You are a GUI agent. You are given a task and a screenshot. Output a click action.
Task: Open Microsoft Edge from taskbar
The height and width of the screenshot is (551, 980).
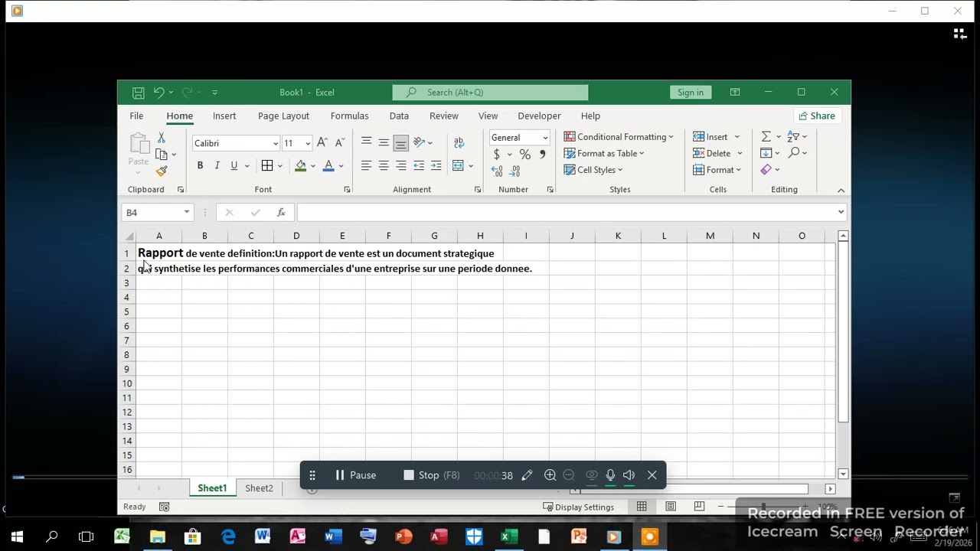pos(228,536)
